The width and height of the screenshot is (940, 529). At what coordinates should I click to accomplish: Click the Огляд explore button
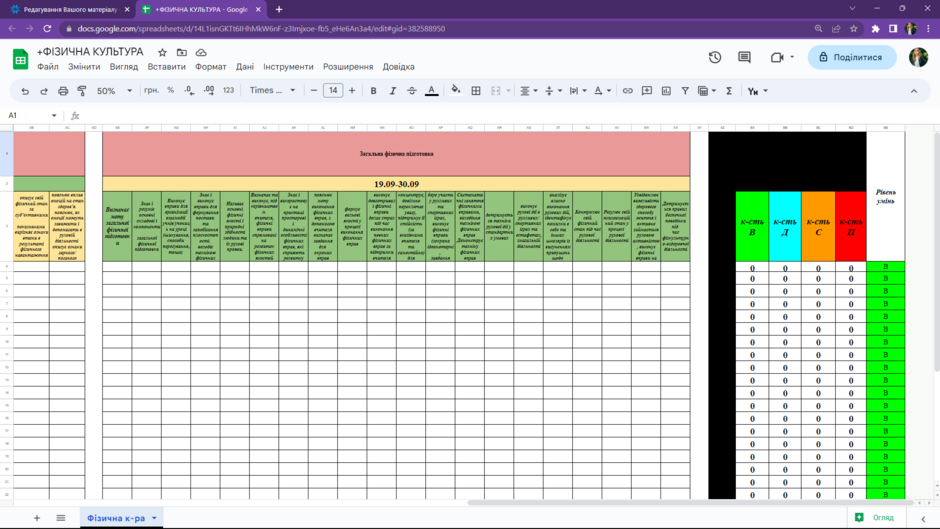[x=874, y=518]
